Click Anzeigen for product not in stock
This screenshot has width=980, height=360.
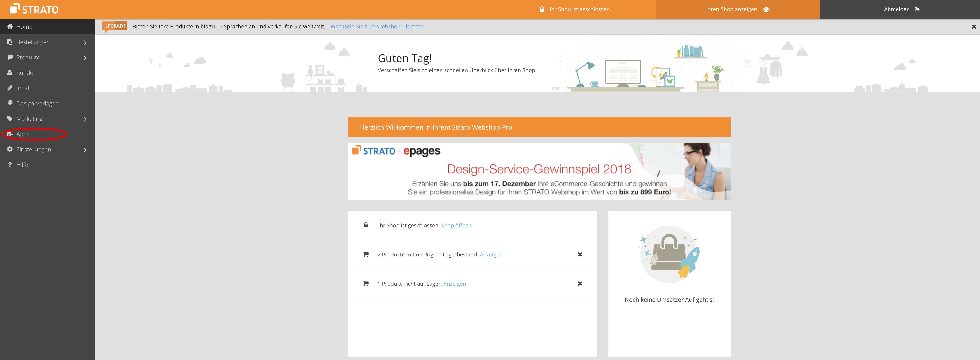tap(454, 284)
